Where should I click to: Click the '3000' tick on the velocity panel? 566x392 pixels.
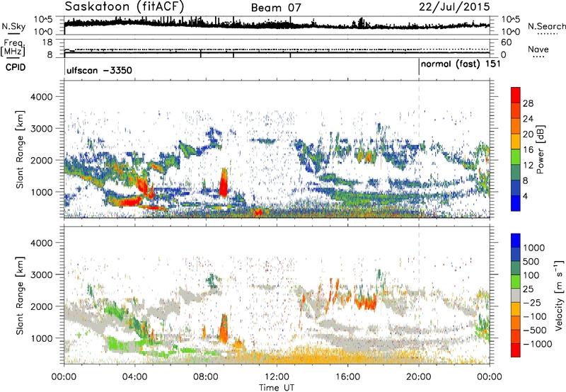tap(41, 275)
